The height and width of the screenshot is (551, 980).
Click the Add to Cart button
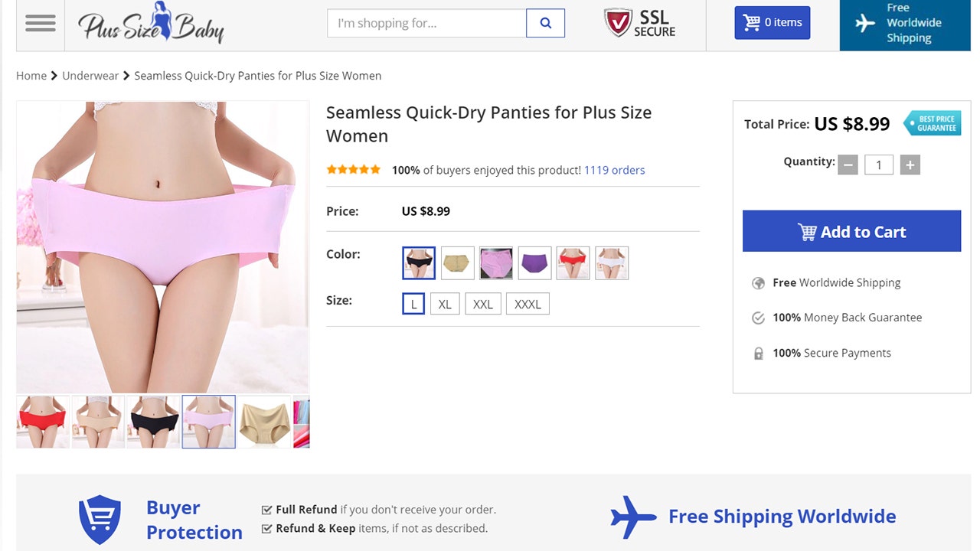pyautogui.click(x=851, y=231)
